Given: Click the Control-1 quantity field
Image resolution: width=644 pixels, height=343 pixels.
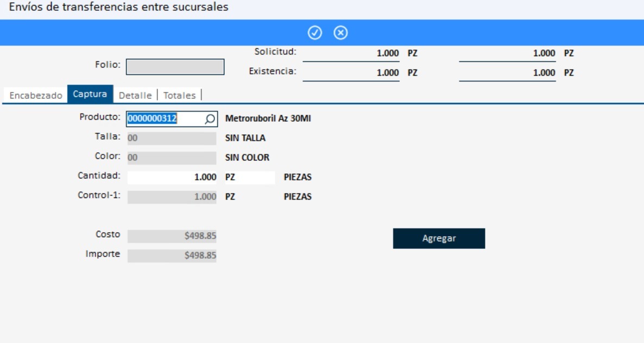Looking at the screenshot, I should [172, 197].
